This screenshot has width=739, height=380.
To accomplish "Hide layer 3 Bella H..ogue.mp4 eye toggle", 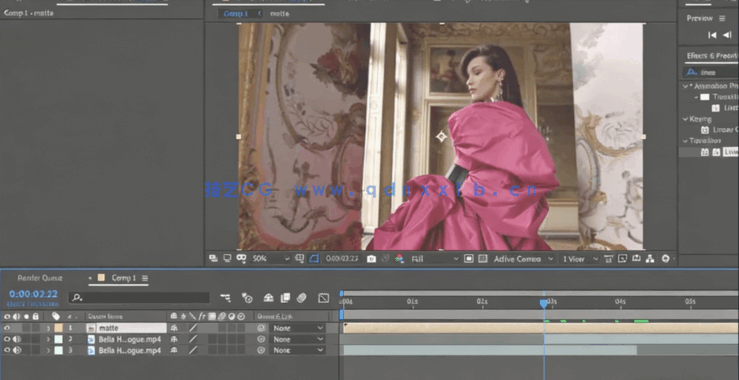I will [7, 350].
